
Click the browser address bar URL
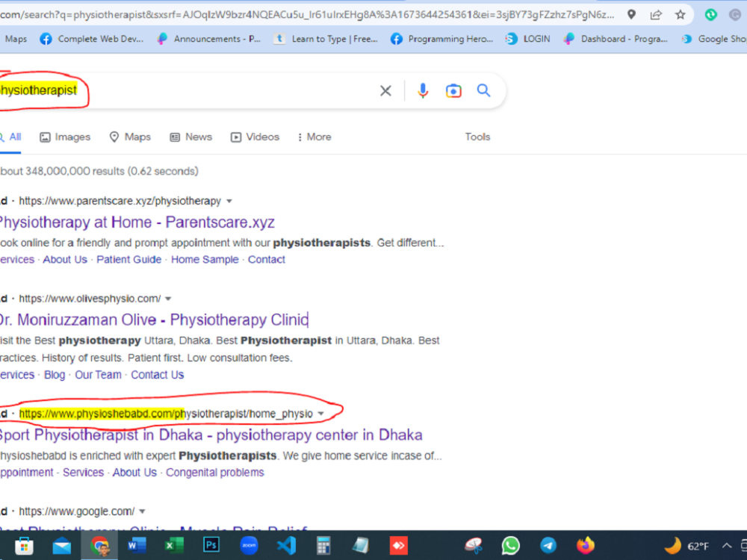coord(307,15)
